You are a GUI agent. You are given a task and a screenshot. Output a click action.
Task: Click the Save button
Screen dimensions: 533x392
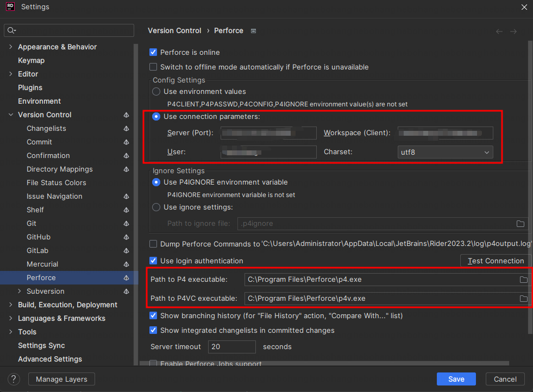click(x=456, y=379)
